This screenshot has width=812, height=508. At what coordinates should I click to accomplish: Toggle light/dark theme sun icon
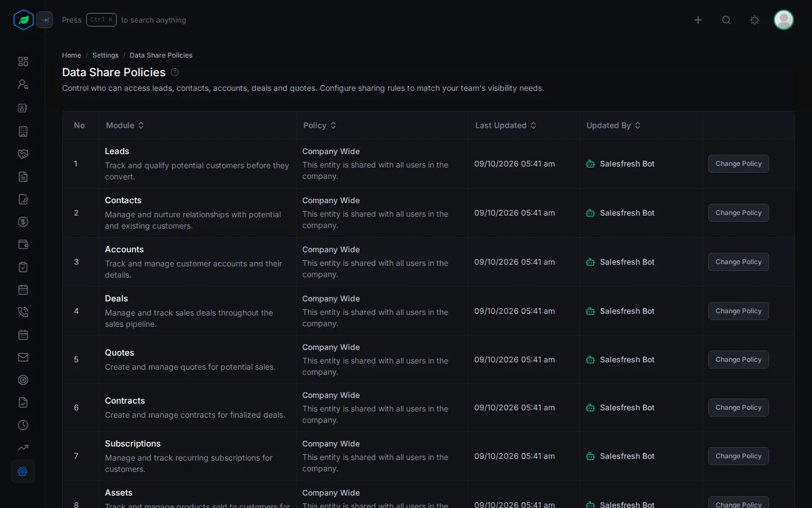coord(754,20)
